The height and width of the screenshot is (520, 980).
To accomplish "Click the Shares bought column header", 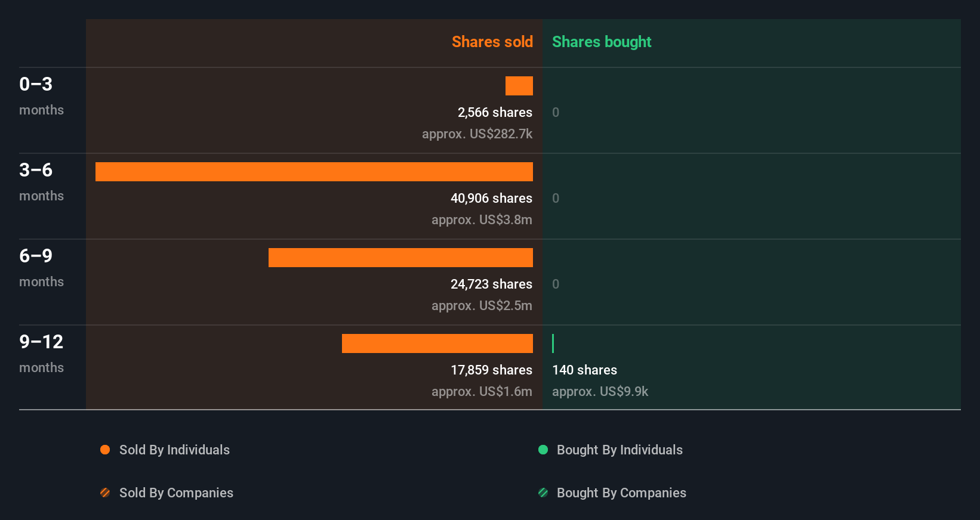I will coord(602,42).
